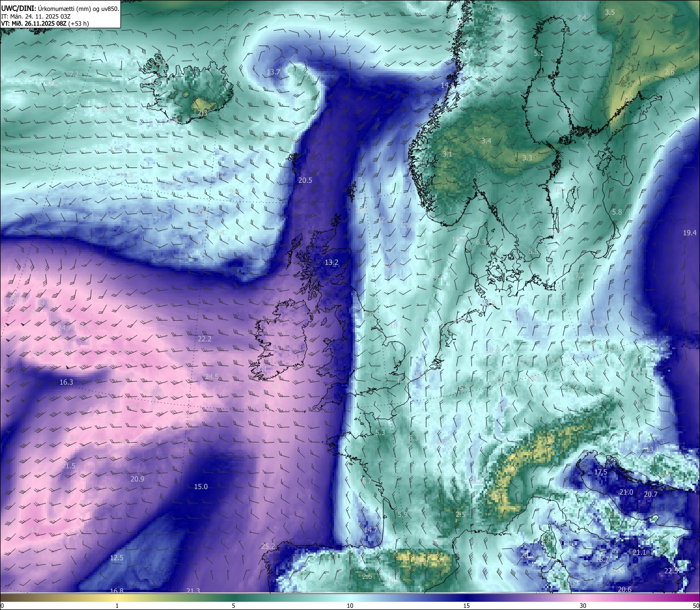Click the '50' tick label on the legend
Screen dimensions: 700x610
(x=696, y=606)
